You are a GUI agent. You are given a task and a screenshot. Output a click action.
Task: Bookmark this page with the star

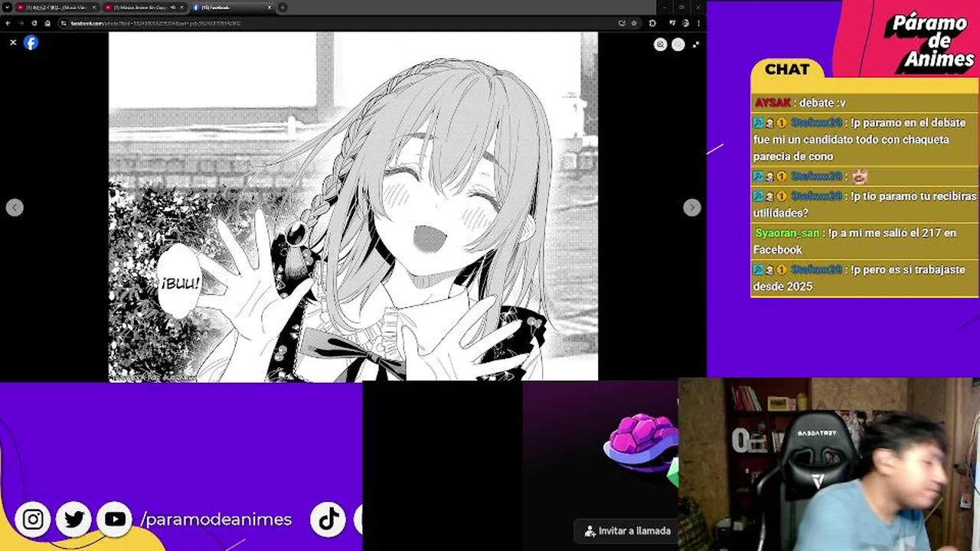(x=634, y=23)
